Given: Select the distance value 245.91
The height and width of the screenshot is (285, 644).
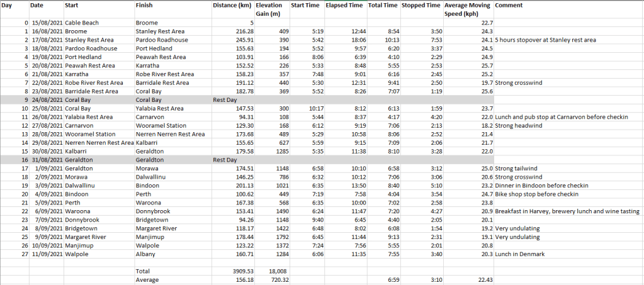Looking at the screenshot, I should (240, 40).
